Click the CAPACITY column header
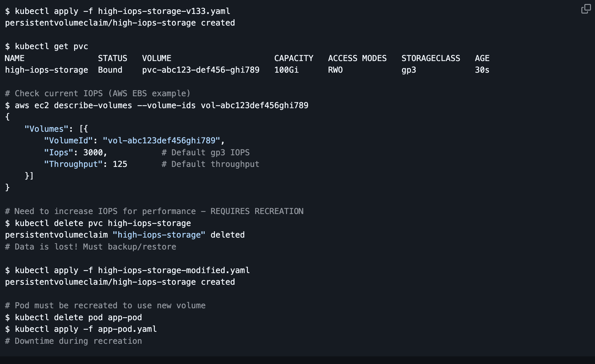This screenshot has width=595, height=364. coord(294,58)
